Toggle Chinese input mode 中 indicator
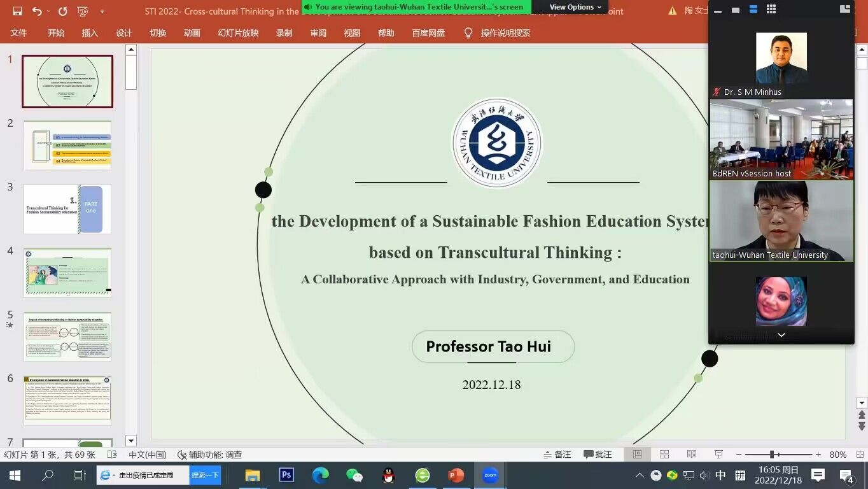The width and height of the screenshot is (868, 489). 720,475
